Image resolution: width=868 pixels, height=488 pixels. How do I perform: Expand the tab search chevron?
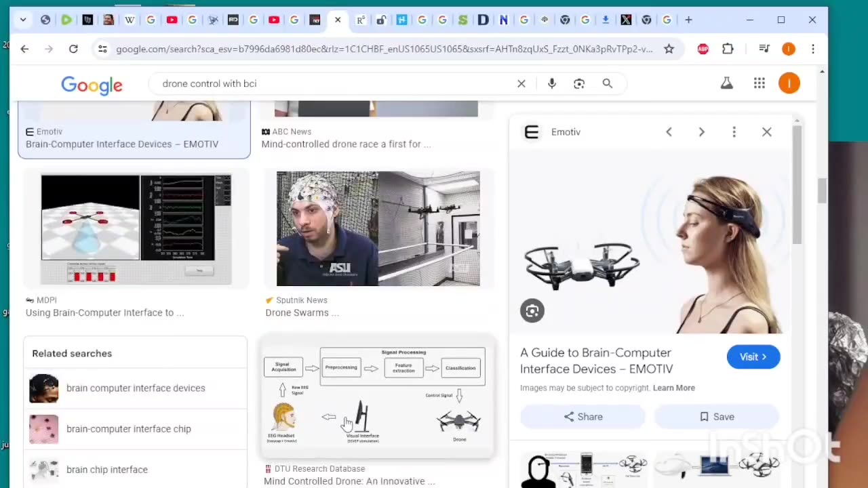23,20
